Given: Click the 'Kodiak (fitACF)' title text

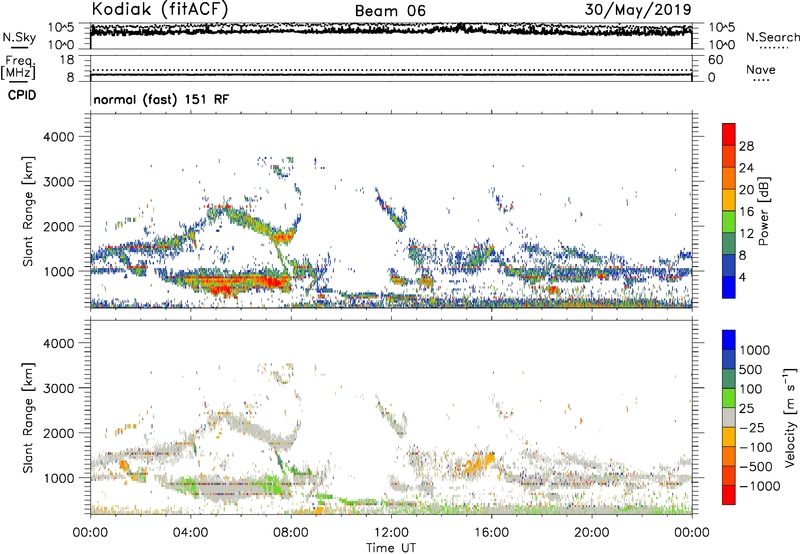Looking at the screenshot, I should tap(160, 9).
